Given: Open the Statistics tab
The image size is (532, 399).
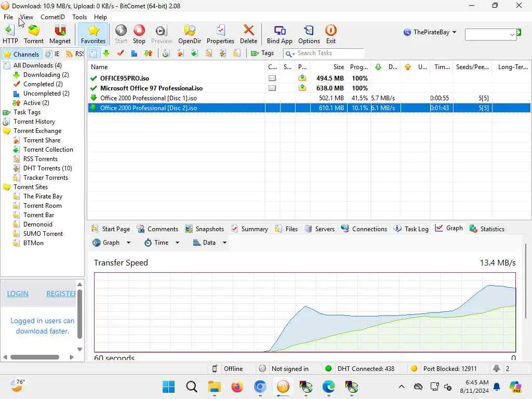Looking at the screenshot, I should (487, 229).
